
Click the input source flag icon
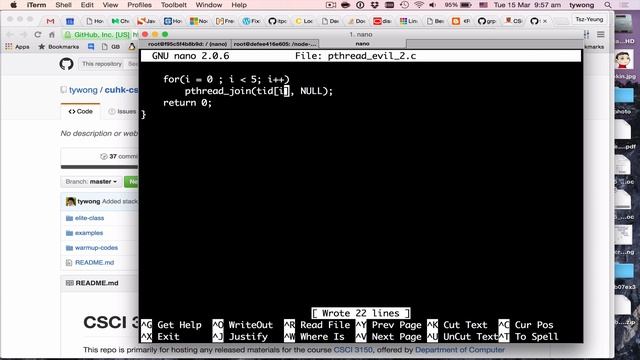(483, 5)
